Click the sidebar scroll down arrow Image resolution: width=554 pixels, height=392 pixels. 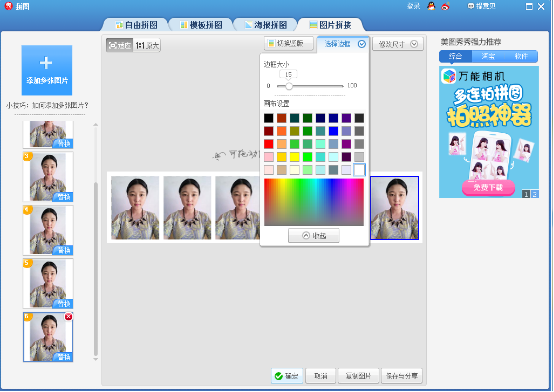pyautogui.click(x=95, y=359)
